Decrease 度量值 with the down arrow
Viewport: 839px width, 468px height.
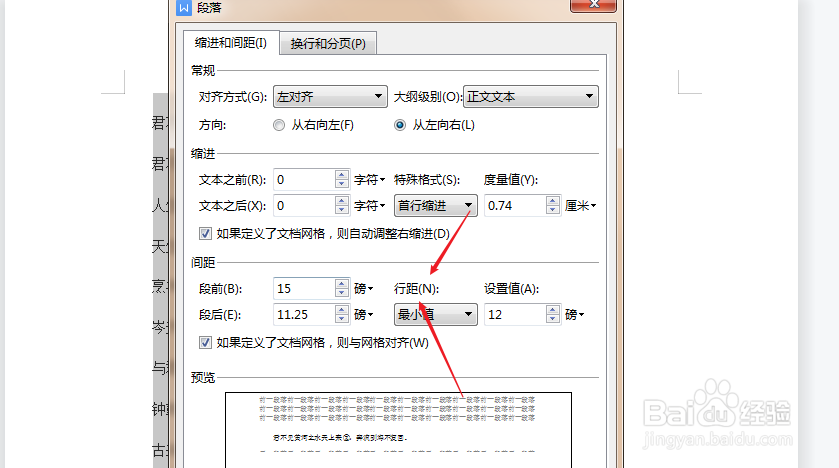(x=553, y=210)
